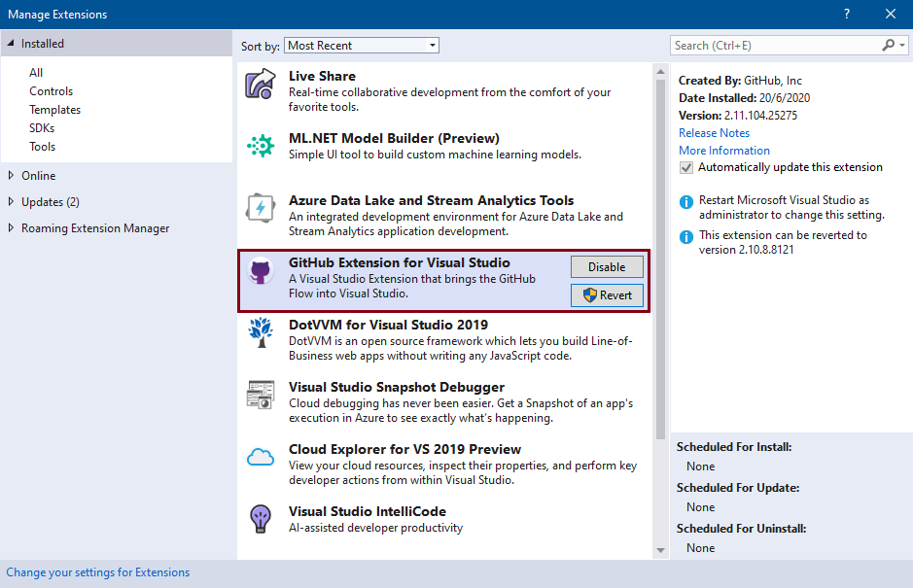Click the Visual Studio Snapshot Debugger icon
Screen dimensions: 913x588
click(x=260, y=395)
